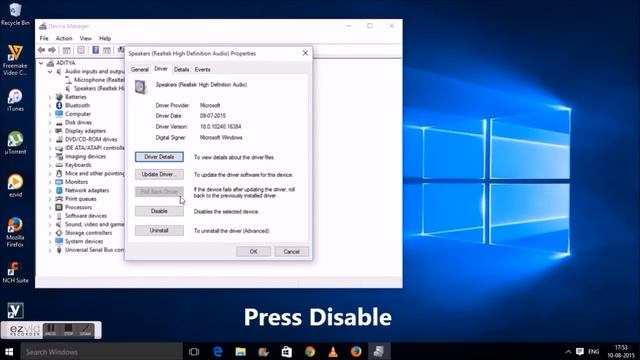This screenshot has height=360, width=640.
Task: Select the System devices tree item
Action: click(84, 241)
